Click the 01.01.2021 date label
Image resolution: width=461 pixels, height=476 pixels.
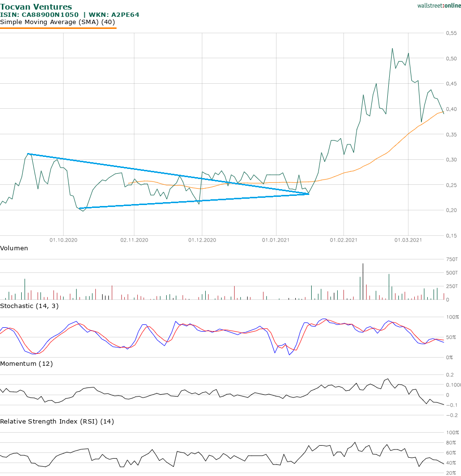pyautogui.click(x=276, y=240)
